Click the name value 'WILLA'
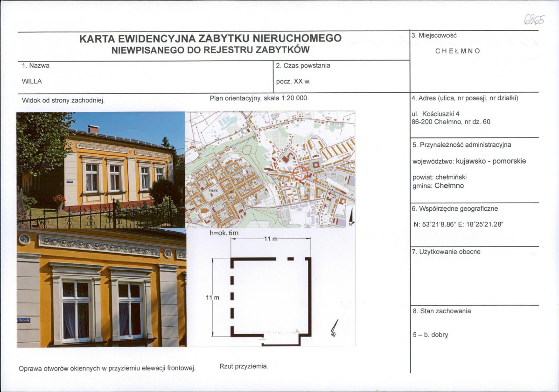 click(x=32, y=81)
